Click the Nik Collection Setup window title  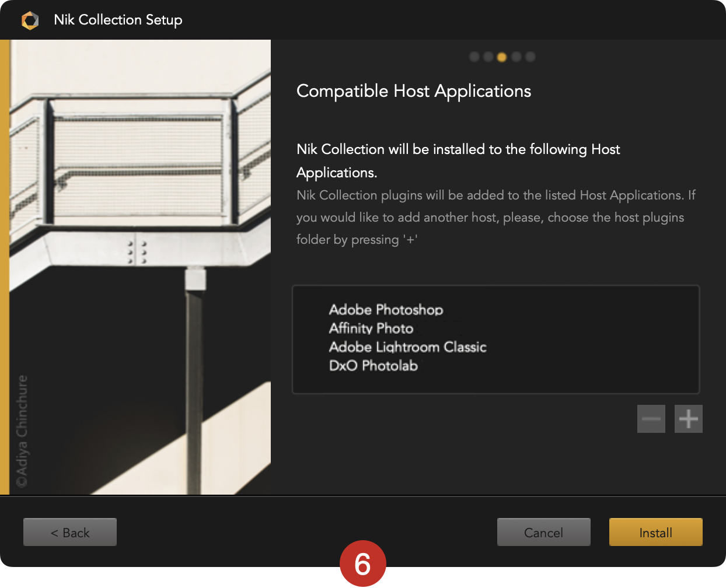(118, 20)
